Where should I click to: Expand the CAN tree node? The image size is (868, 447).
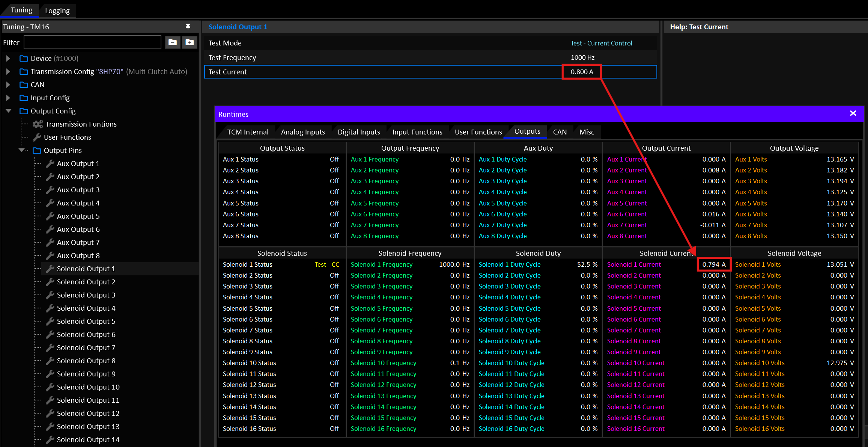tap(8, 85)
